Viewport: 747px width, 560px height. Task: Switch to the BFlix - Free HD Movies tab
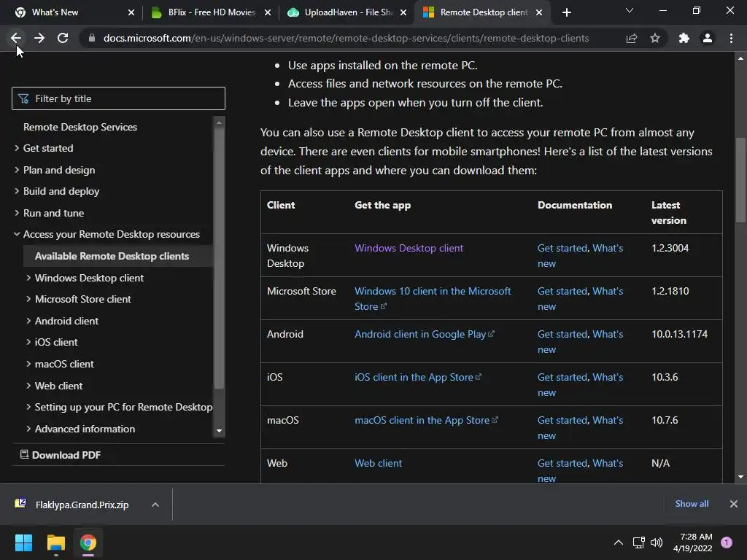(212, 12)
